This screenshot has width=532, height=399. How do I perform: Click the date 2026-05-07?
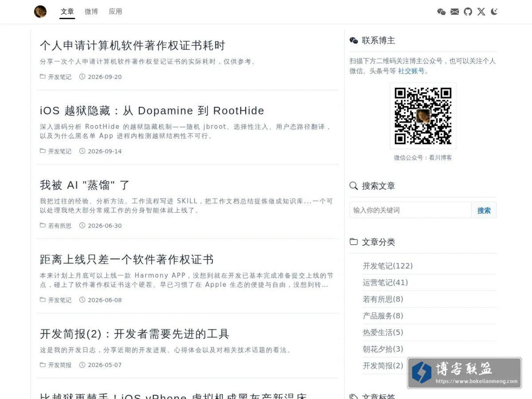pos(105,365)
